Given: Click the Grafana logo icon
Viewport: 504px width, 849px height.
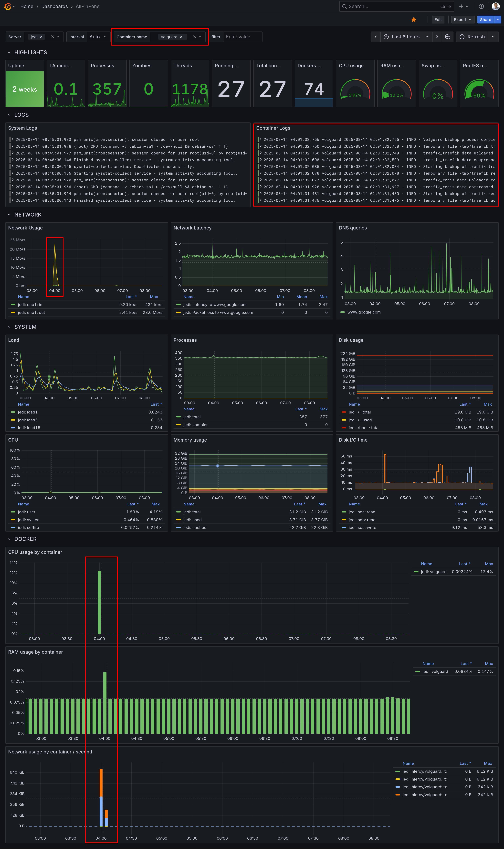Looking at the screenshot, I should [x=8, y=6].
